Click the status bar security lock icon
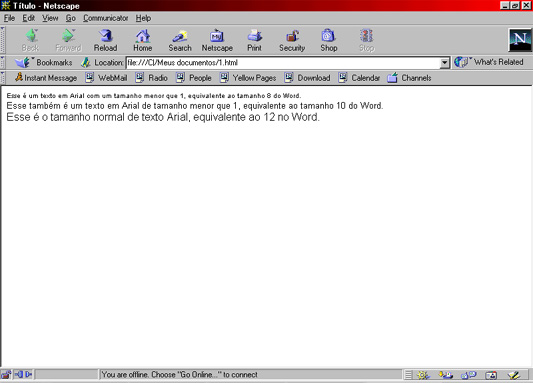This screenshot has width=533, height=383. click(6, 375)
